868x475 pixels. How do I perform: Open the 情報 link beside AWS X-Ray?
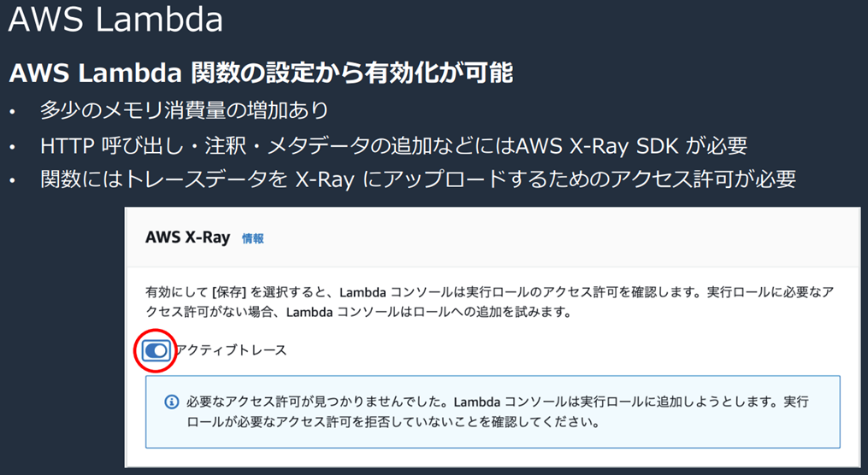[x=253, y=239]
